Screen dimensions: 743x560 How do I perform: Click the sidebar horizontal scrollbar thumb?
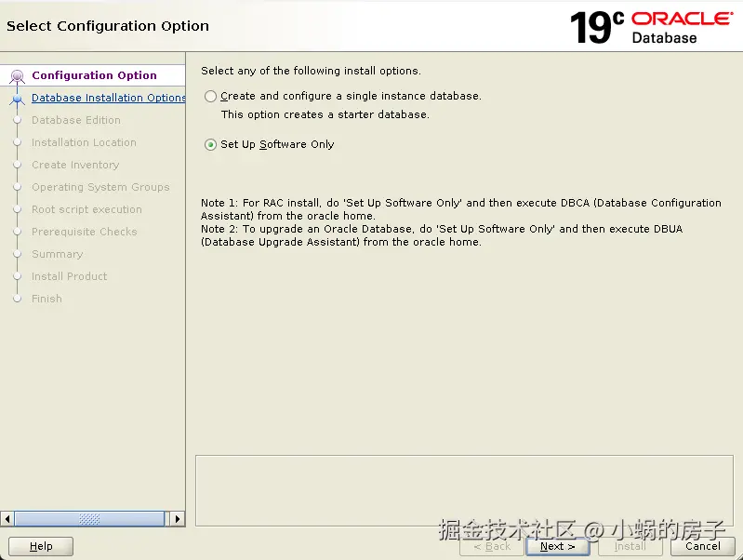pos(89,519)
